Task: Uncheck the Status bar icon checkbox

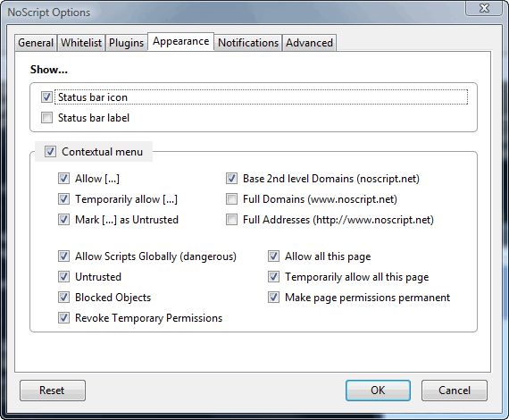Action: 46,97
